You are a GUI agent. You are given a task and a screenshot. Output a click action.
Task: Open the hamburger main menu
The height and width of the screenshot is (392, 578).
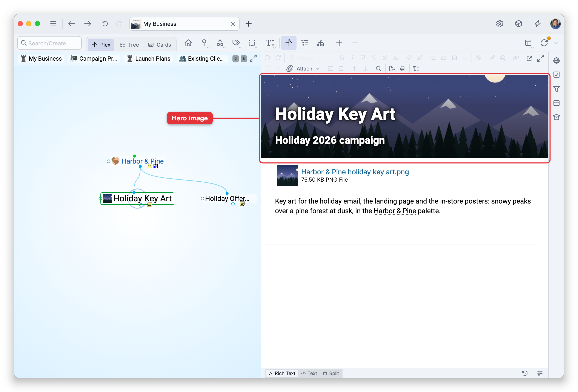click(x=53, y=24)
